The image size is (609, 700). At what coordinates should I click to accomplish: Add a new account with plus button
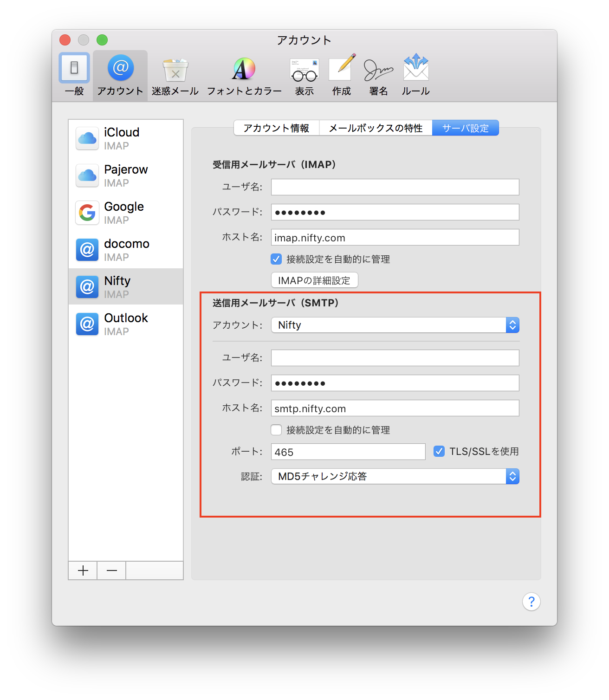pyautogui.click(x=83, y=570)
